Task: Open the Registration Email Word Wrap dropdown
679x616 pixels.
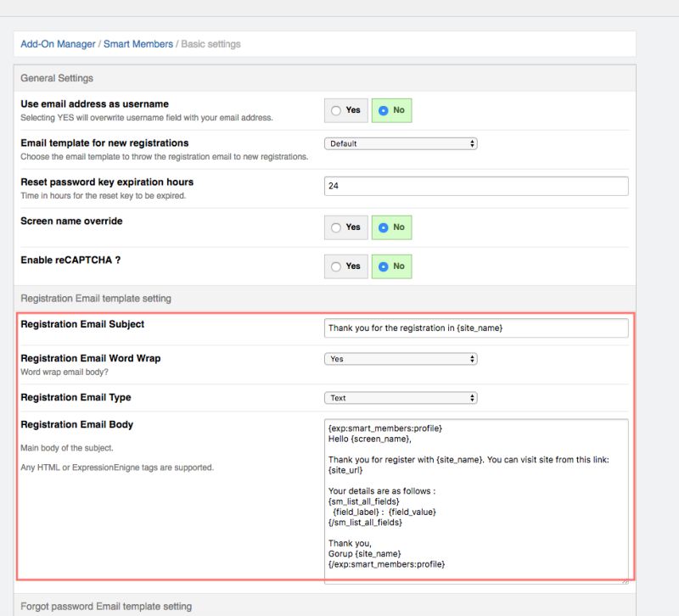Action: (x=401, y=358)
